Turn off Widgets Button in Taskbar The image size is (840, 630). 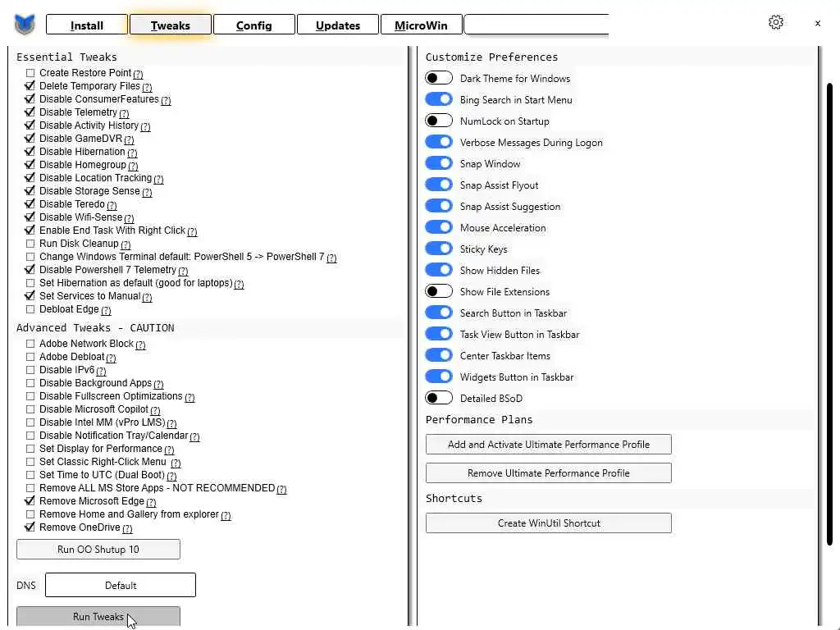tap(439, 377)
